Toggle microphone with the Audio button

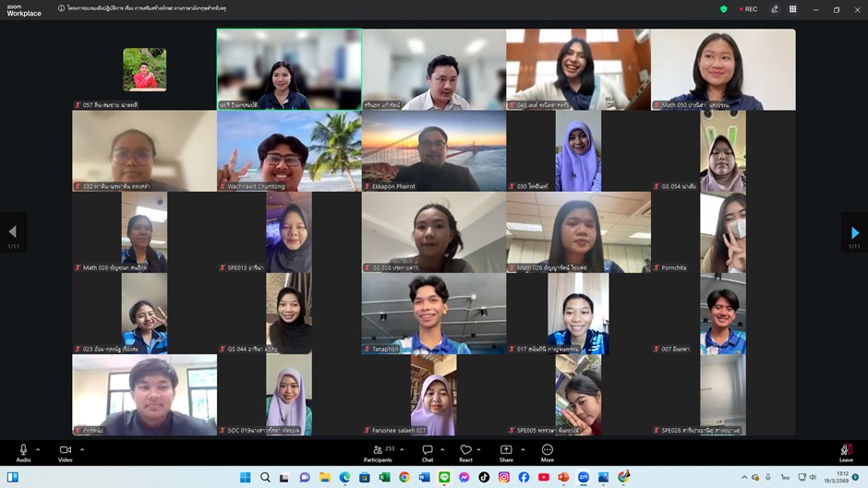(23, 451)
